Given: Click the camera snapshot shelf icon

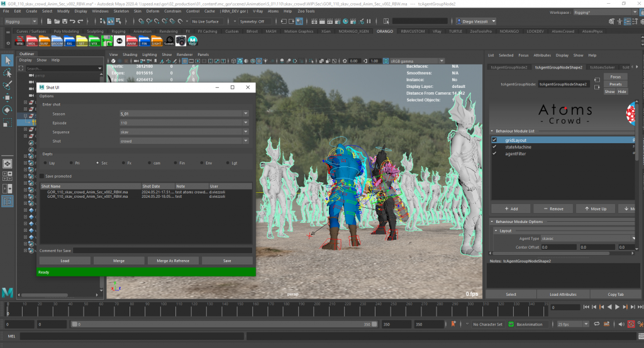Looking at the screenshot, I should [180, 41].
